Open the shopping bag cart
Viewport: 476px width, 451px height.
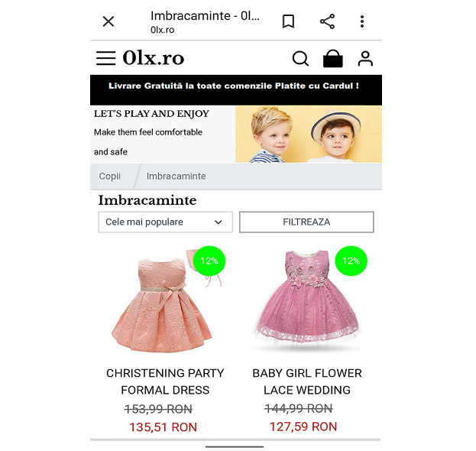[x=332, y=58]
